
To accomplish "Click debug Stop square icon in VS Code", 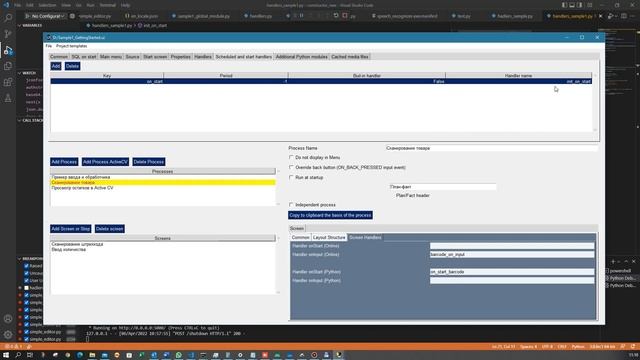I will tap(345, 16).
